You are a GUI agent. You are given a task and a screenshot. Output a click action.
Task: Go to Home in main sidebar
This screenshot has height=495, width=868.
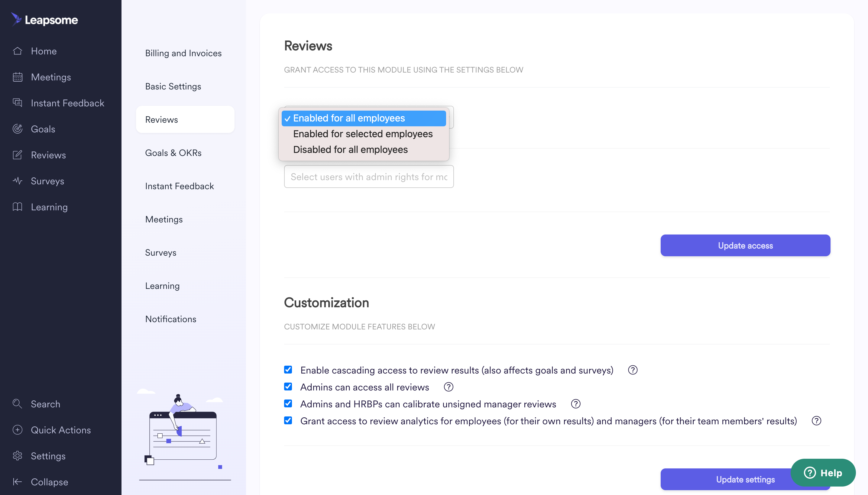[x=44, y=51]
